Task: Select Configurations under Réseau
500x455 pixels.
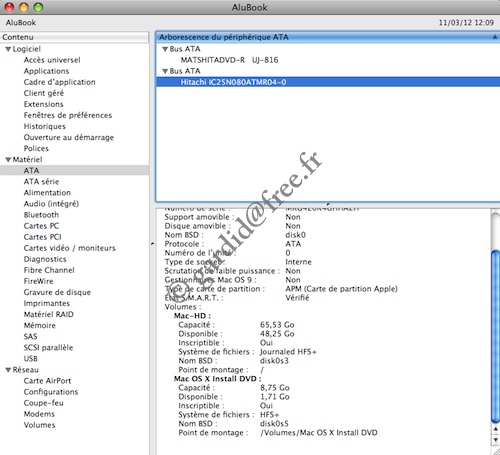Action: click(x=51, y=392)
